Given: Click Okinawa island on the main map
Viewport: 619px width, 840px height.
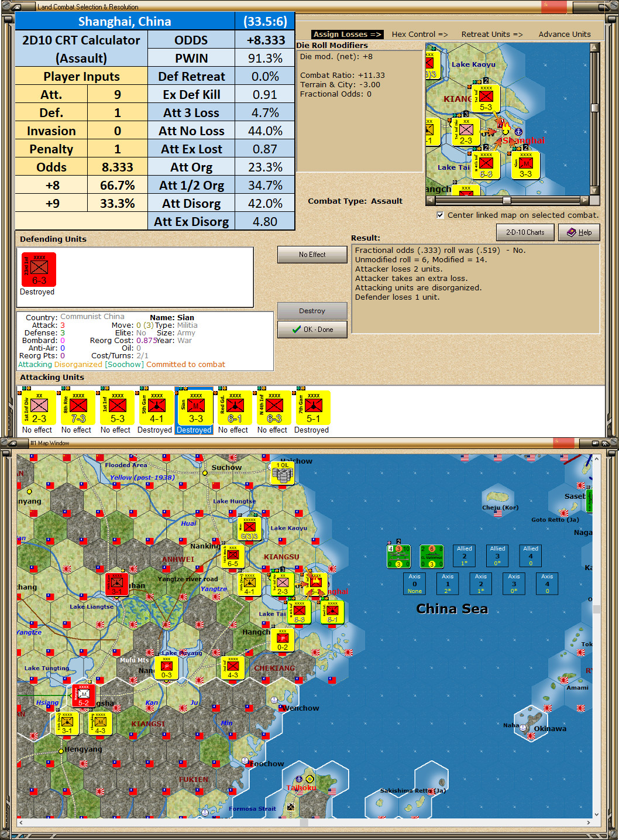Looking at the screenshot, I should coord(531,724).
